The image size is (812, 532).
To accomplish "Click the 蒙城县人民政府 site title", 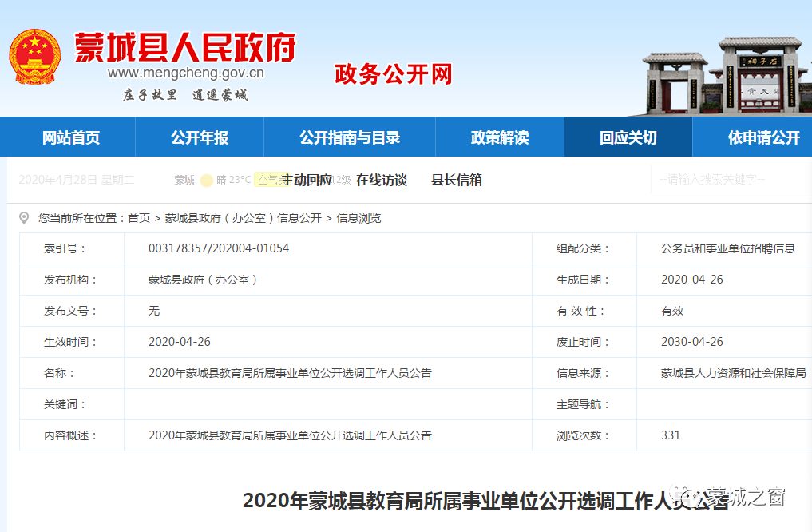I will (x=185, y=48).
